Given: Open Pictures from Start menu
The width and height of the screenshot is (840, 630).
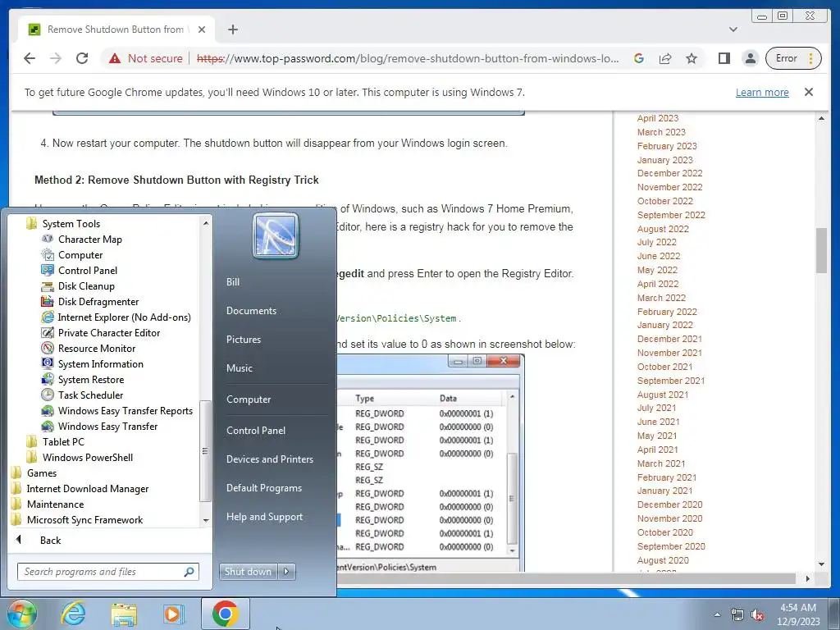Looking at the screenshot, I should pyautogui.click(x=243, y=340).
